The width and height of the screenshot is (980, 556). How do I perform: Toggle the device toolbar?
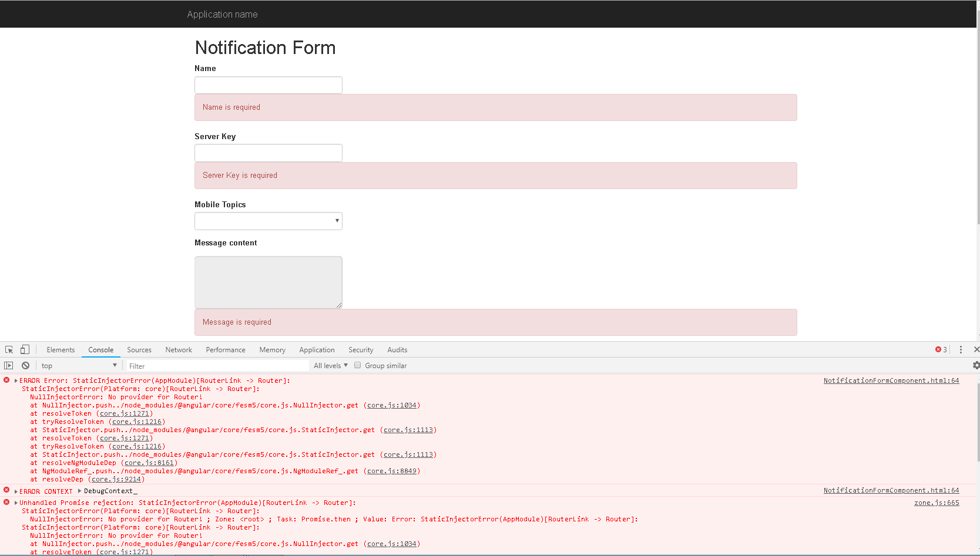tap(24, 349)
